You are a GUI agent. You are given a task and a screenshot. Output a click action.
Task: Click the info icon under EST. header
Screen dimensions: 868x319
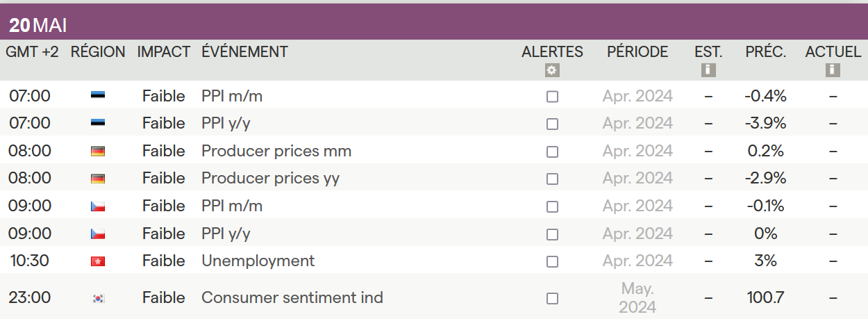click(x=708, y=70)
